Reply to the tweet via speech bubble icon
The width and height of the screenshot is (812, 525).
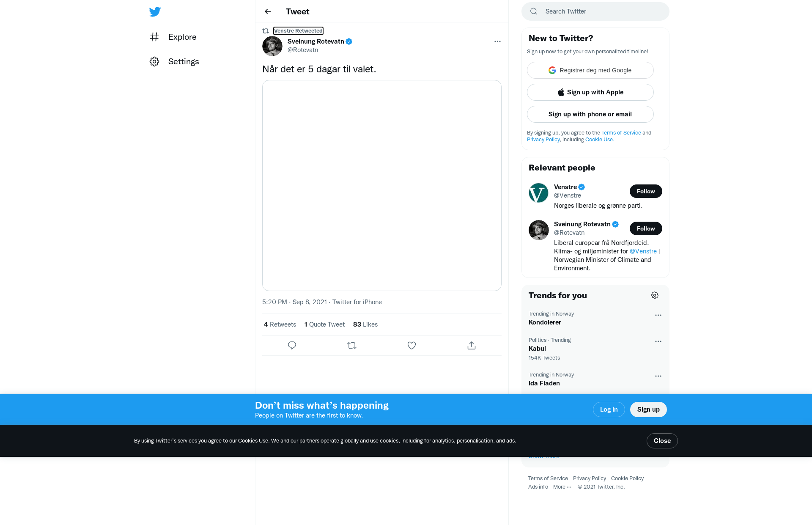292,346
